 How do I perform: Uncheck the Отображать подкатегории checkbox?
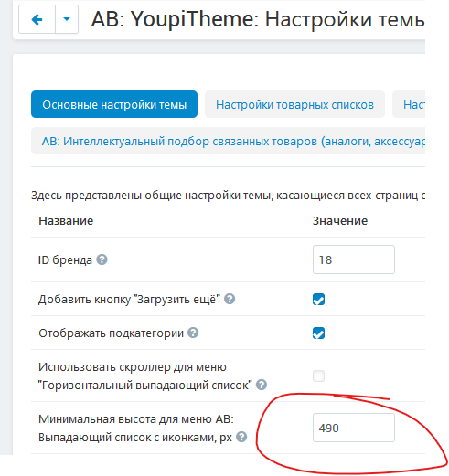click(318, 333)
